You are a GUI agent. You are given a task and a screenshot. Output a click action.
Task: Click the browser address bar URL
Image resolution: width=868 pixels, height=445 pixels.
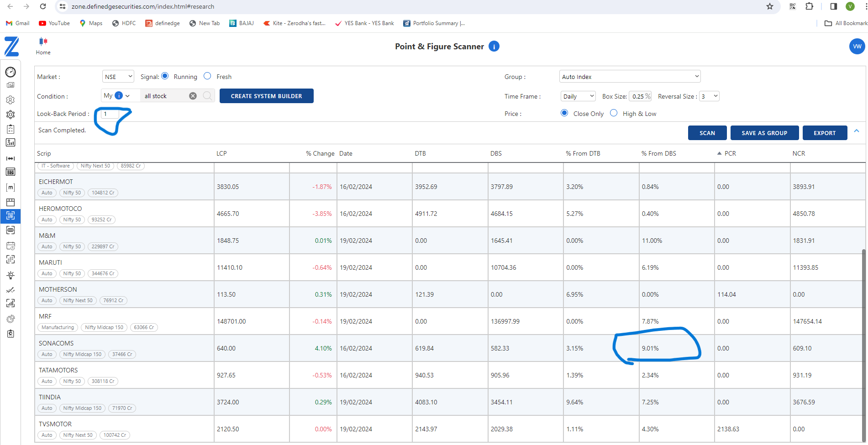pos(143,6)
